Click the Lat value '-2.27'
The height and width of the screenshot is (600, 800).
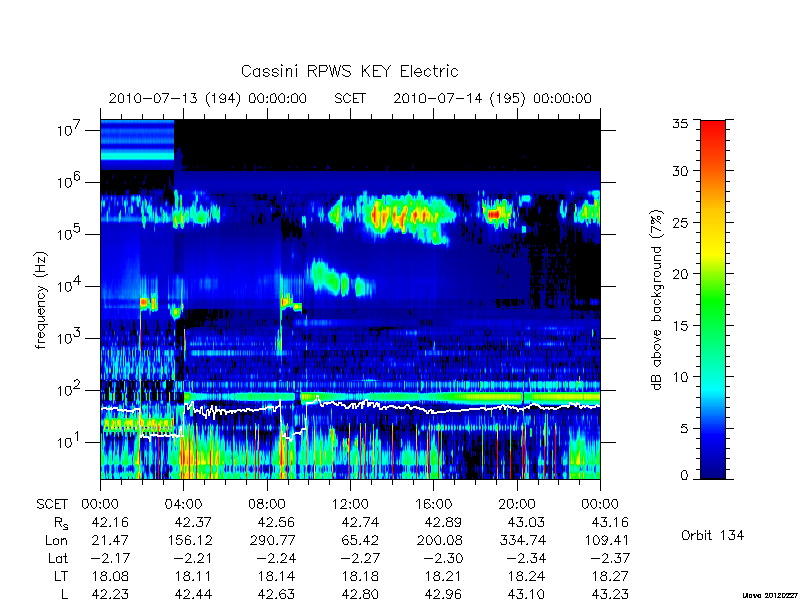360,558
